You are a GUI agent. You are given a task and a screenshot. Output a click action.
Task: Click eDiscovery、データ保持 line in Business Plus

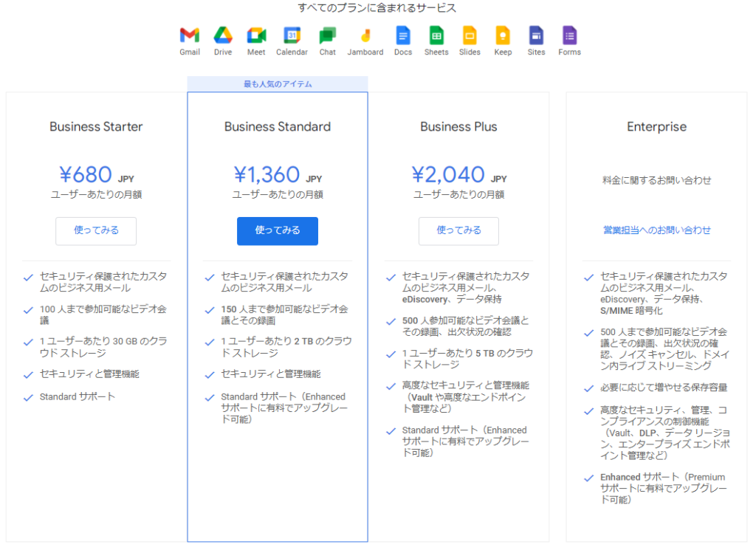[452, 299]
